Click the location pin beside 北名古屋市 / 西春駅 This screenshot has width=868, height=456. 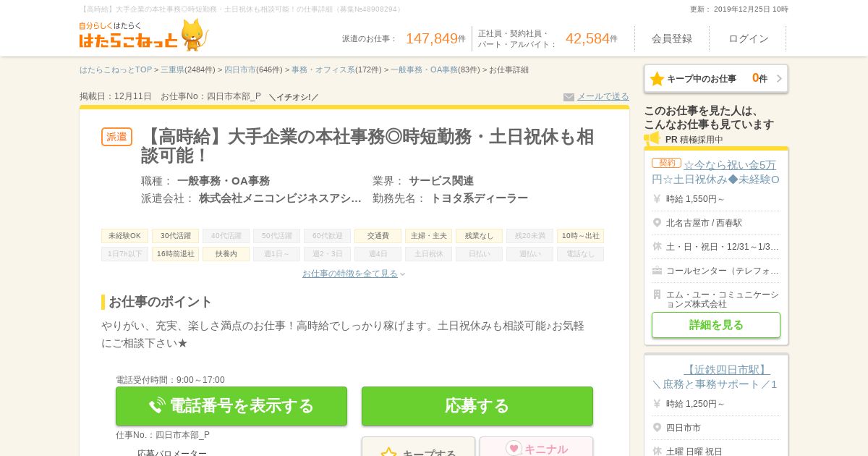657,223
